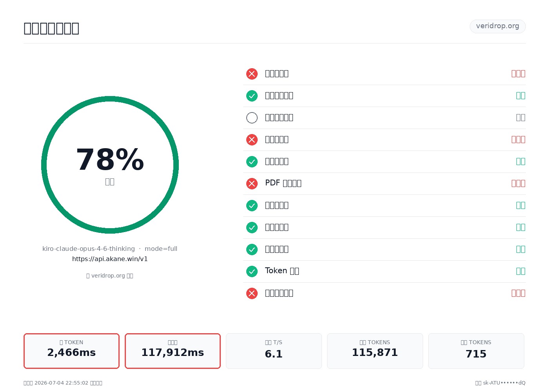Select the 6.1 T/S stat card

(274, 351)
